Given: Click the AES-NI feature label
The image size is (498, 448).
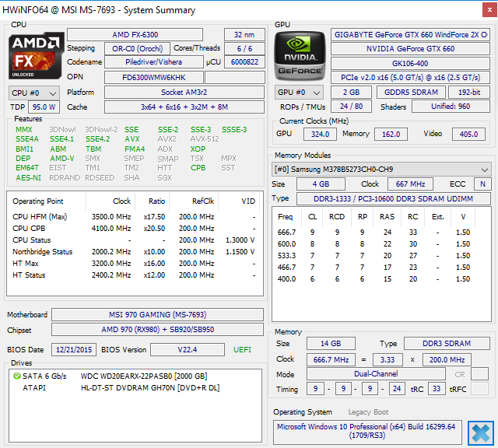Looking at the screenshot, I should [x=28, y=178].
